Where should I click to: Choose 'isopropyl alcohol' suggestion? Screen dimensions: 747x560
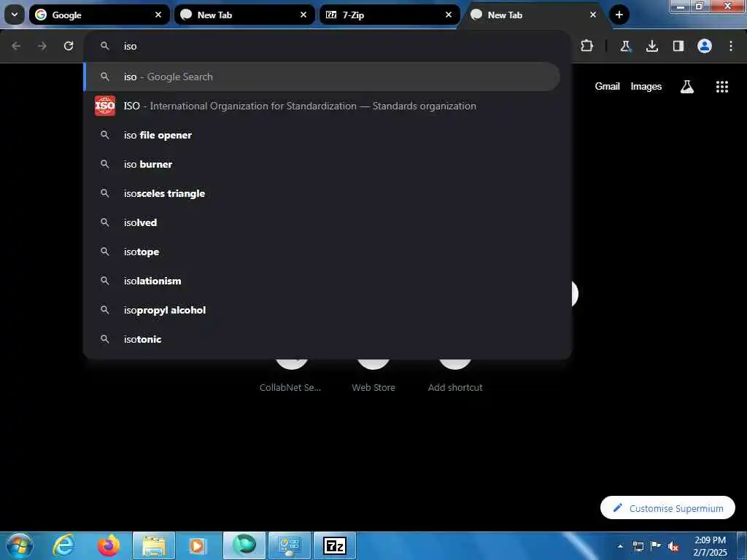(x=322, y=310)
